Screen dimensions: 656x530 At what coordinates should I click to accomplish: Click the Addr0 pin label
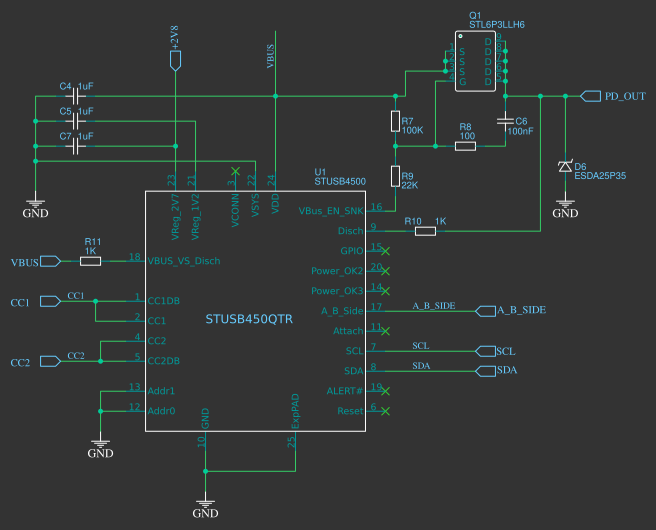(x=161, y=411)
